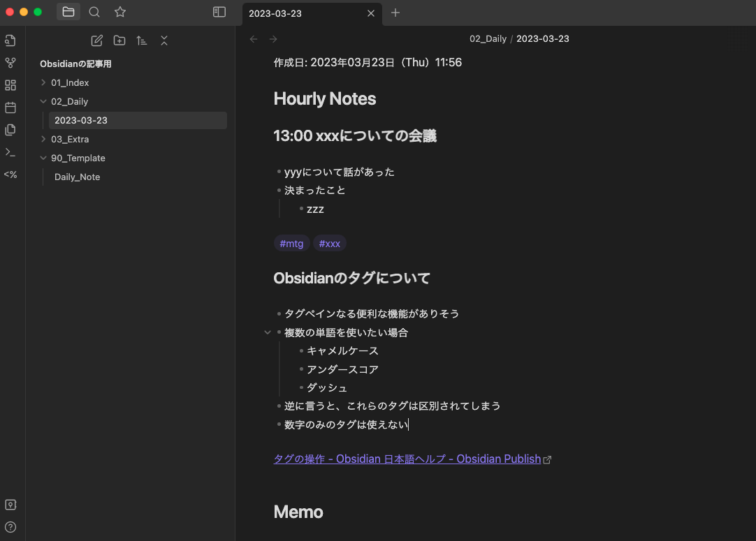Click 02_Daily in the breadcrumb
This screenshot has height=541, width=756.
pyautogui.click(x=488, y=39)
